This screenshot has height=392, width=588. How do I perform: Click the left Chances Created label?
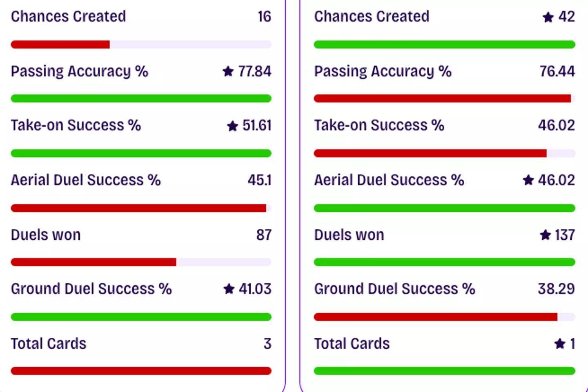tap(68, 16)
